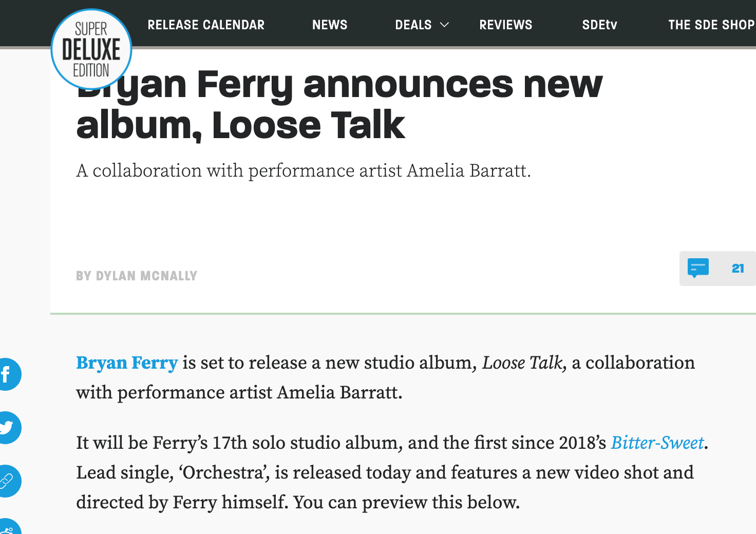Open the SDEtv menu item
Screen dimensions: 756x534
pos(599,25)
